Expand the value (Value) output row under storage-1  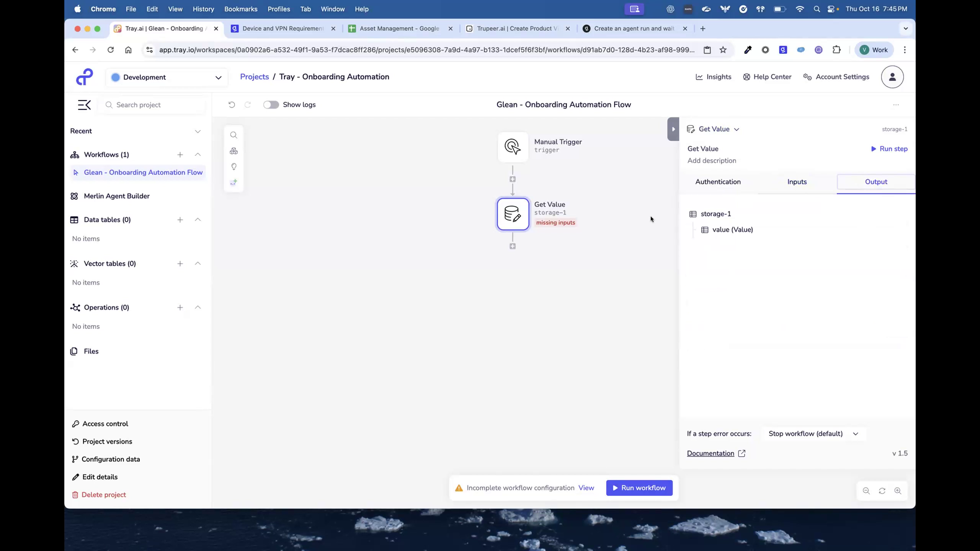[732, 230]
